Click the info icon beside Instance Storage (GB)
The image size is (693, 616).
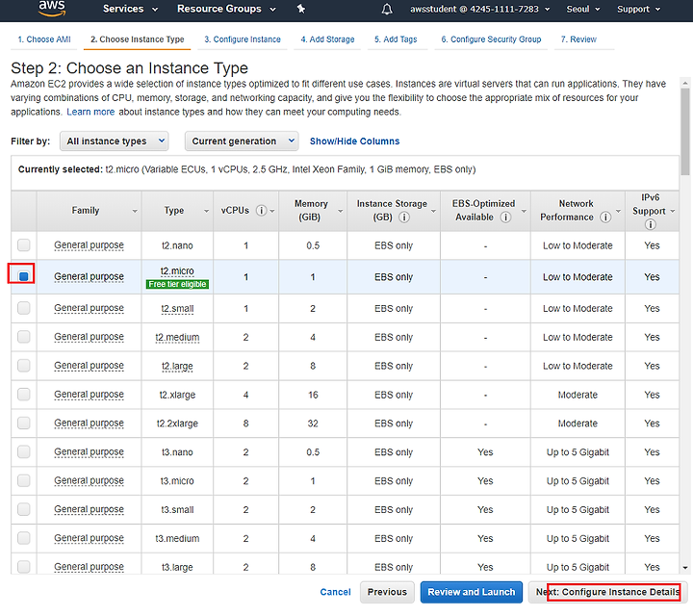pyautogui.click(x=404, y=218)
